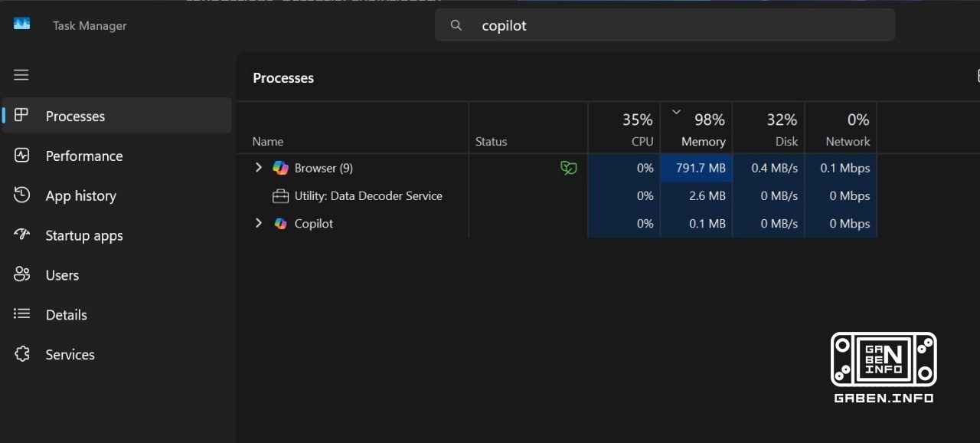Click the Processes sidebar icon
This screenshot has width=980, height=443.
(21, 116)
